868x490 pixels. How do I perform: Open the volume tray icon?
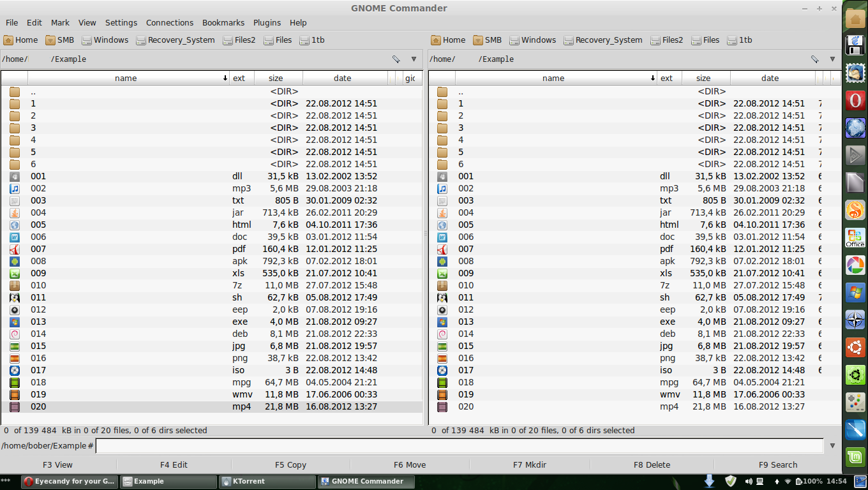click(x=749, y=481)
